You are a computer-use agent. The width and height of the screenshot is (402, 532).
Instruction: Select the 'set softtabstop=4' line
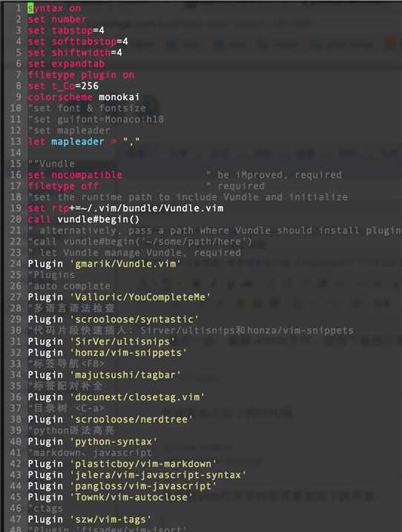tap(78, 41)
